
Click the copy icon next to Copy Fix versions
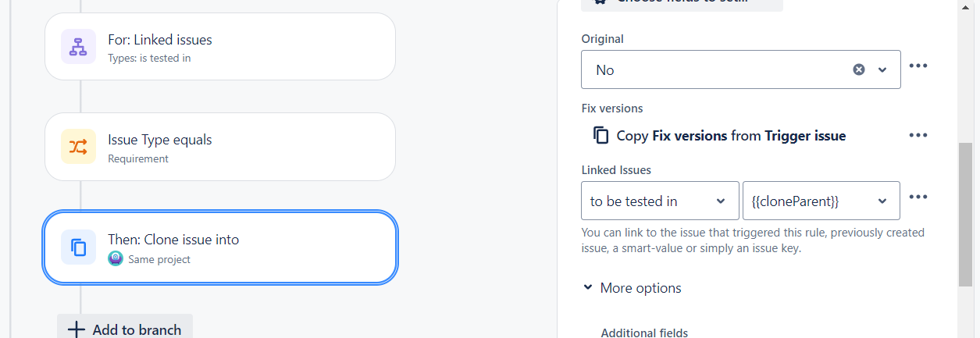click(x=600, y=135)
